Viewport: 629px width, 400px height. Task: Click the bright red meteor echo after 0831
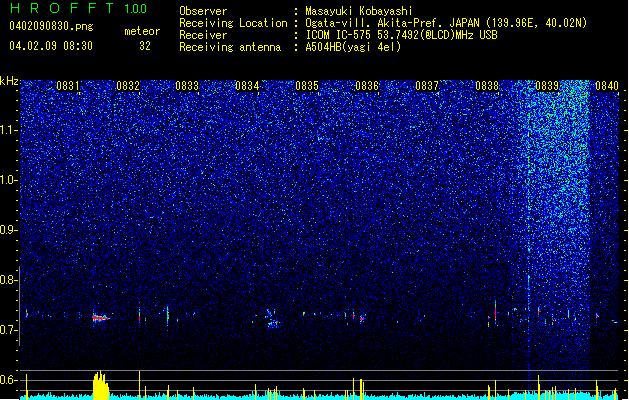(x=101, y=318)
